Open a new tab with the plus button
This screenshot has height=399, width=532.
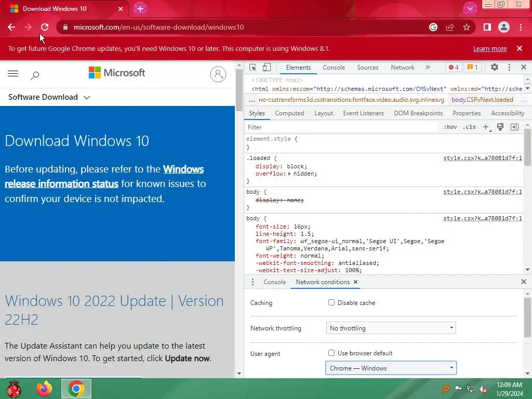coord(140,9)
